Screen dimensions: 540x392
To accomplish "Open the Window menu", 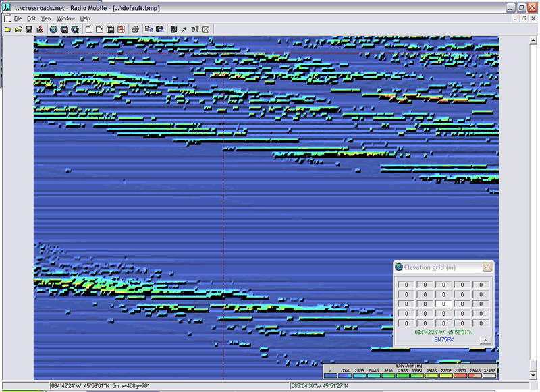I will [65, 18].
